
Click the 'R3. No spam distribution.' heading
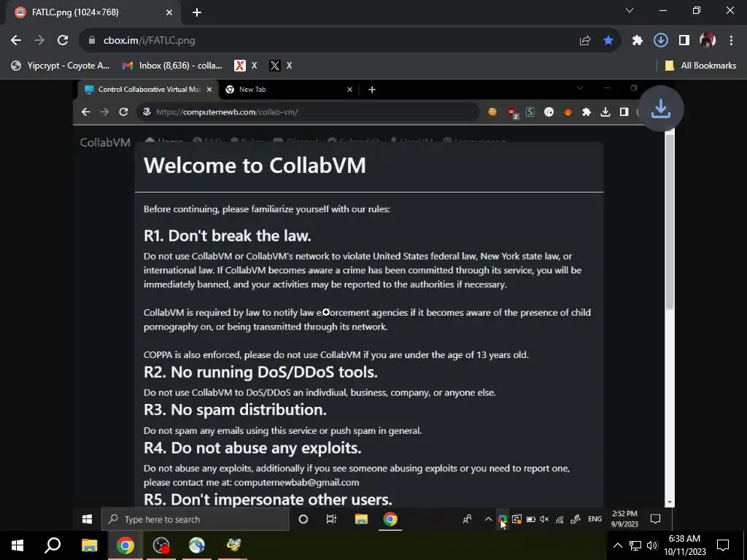tap(235, 410)
